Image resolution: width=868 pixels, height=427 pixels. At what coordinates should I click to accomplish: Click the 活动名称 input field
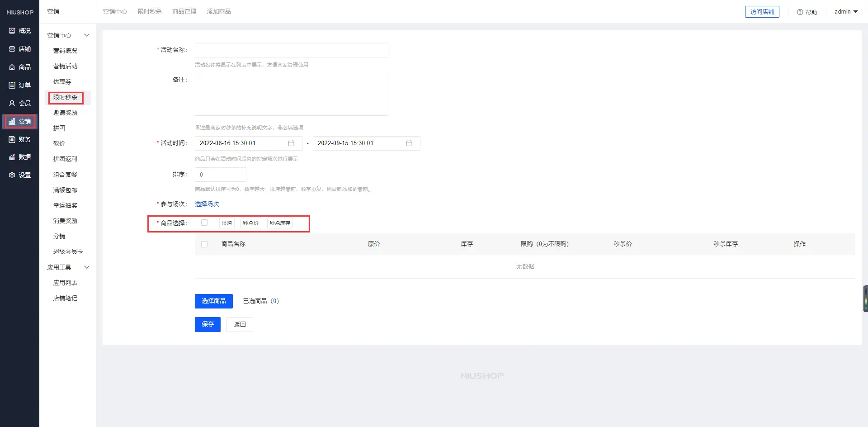(x=291, y=50)
